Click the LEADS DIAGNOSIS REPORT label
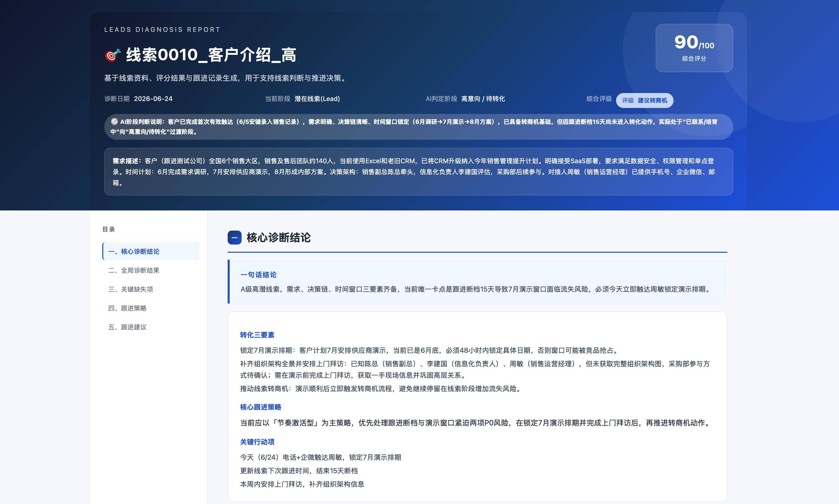839x504 pixels. point(162,30)
